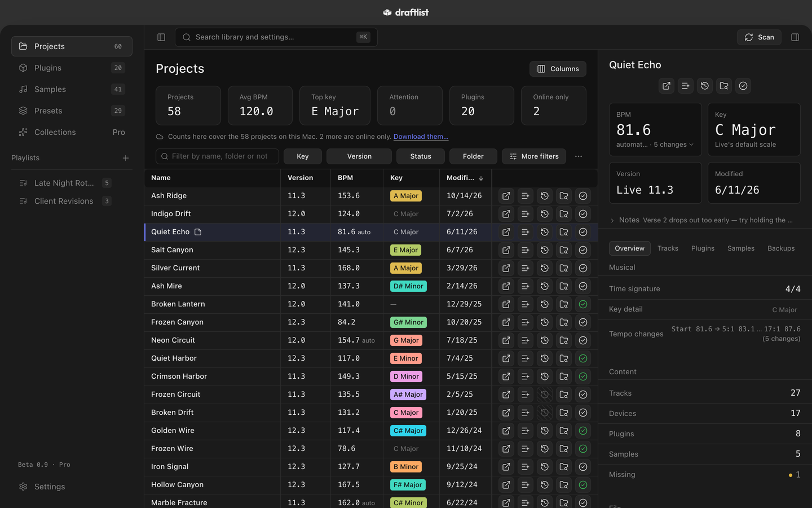Expand the 5 changes tempo chevron
812x508 pixels.
tap(691, 144)
